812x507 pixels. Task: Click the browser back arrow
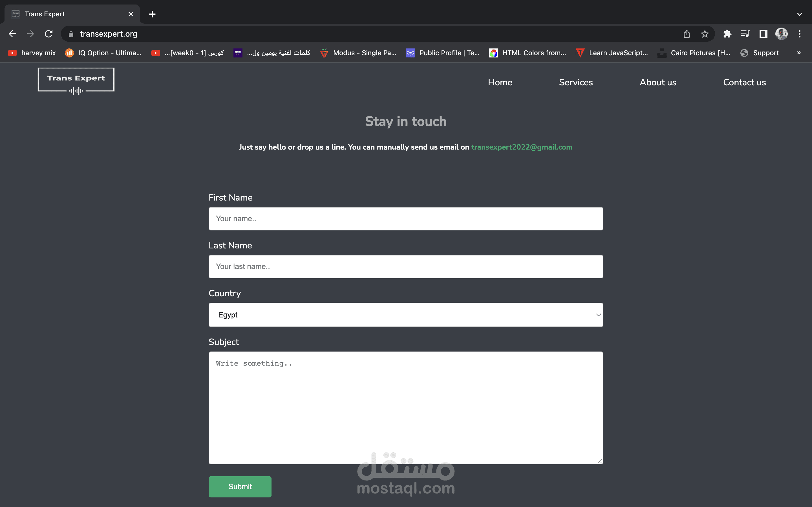(12, 34)
